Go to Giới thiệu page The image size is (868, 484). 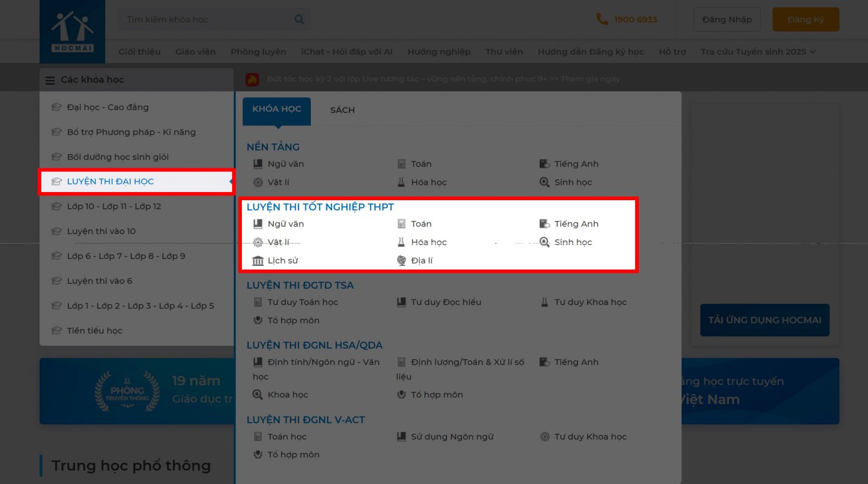[x=139, y=52]
